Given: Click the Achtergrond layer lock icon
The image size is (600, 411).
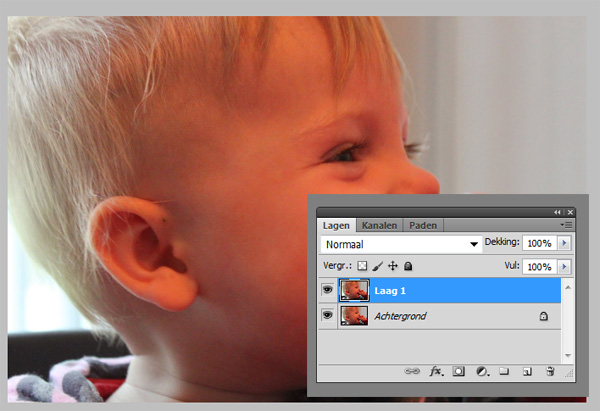Looking at the screenshot, I should tap(543, 316).
